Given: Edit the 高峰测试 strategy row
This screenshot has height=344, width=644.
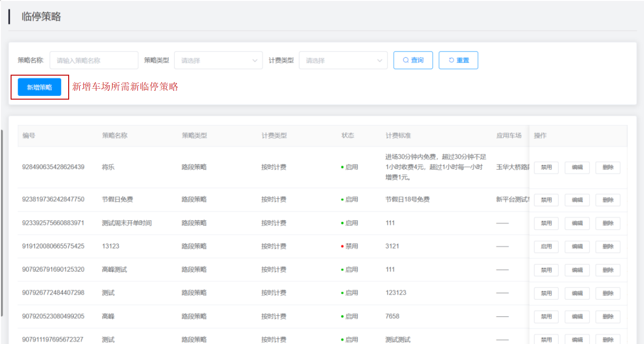Looking at the screenshot, I should (x=577, y=270).
